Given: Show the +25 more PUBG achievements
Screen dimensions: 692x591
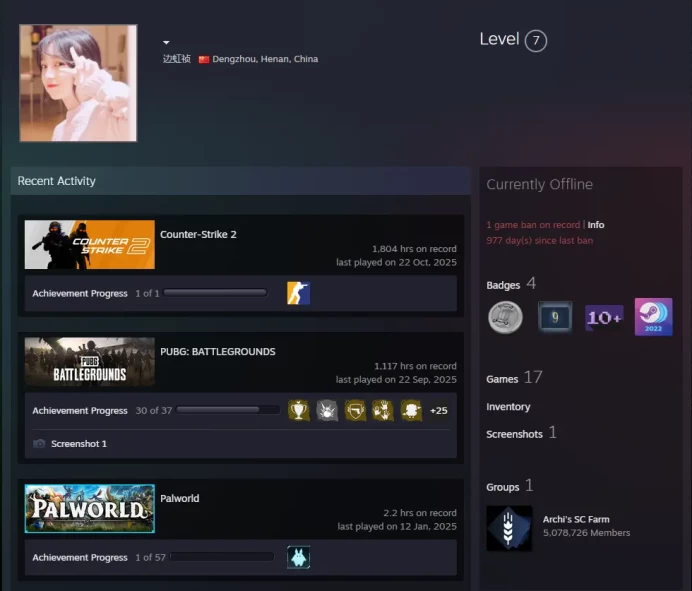Looking at the screenshot, I should coord(439,410).
